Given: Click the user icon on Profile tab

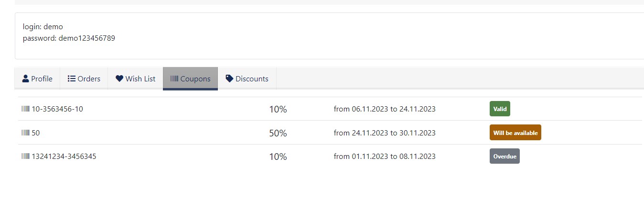Looking at the screenshot, I should point(26,79).
